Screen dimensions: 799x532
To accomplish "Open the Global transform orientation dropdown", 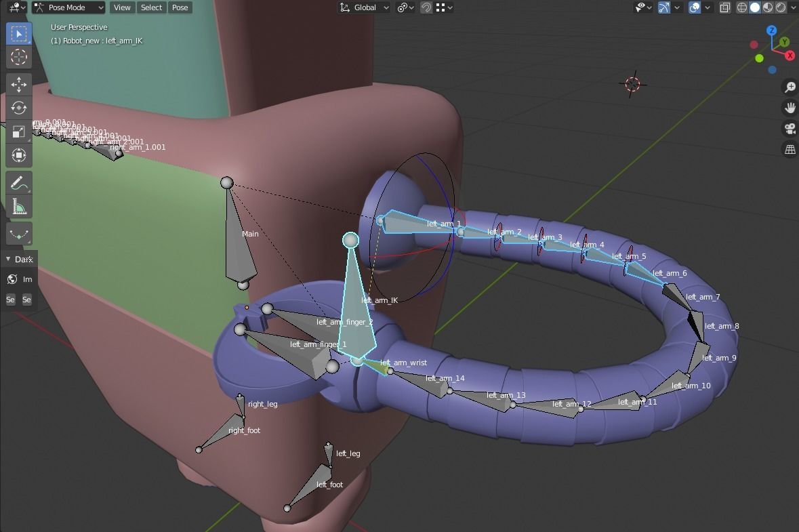I will [x=365, y=7].
